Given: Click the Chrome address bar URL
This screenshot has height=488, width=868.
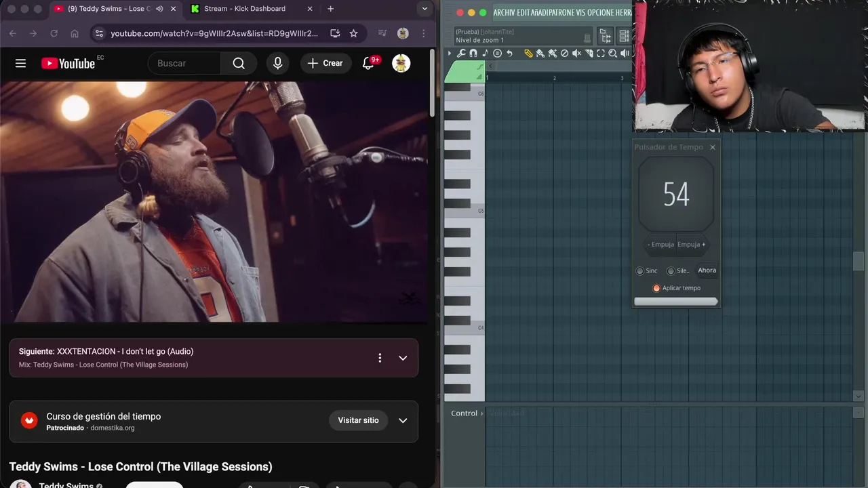Looking at the screenshot, I should tap(214, 33).
